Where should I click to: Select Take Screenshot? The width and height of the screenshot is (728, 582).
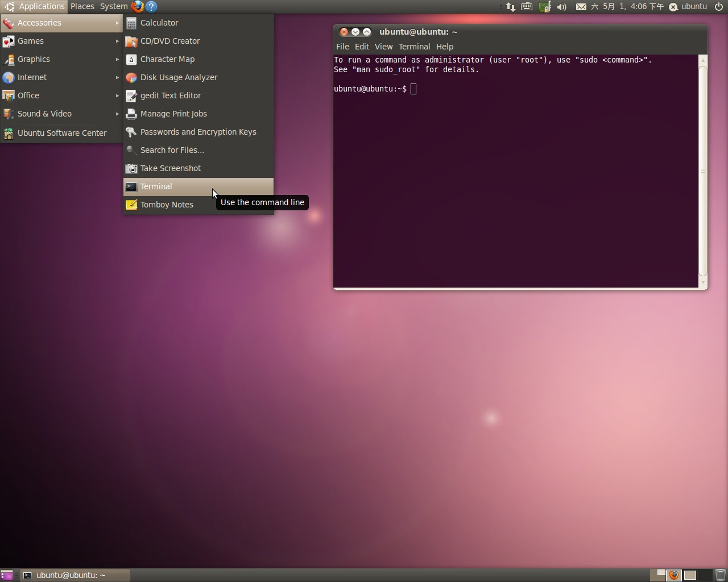198,168
